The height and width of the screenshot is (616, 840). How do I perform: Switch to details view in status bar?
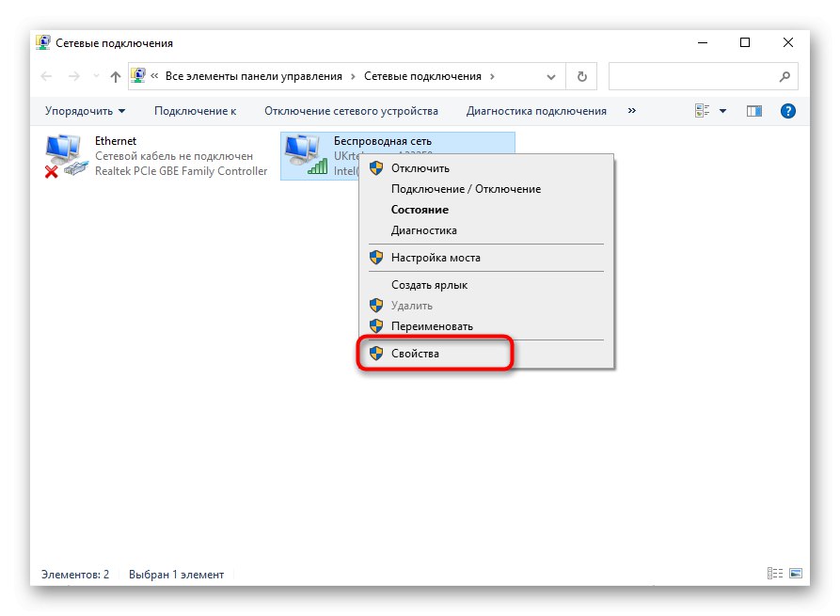pyautogui.click(x=775, y=573)
